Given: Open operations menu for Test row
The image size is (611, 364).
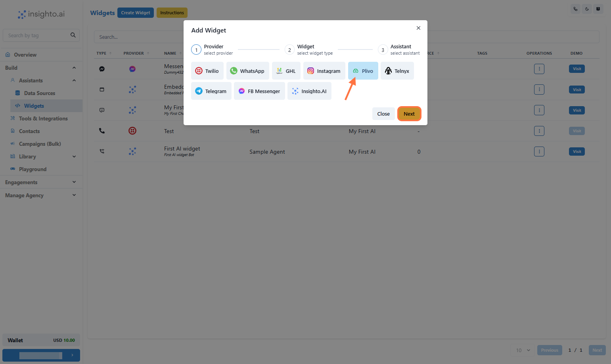Looking at the screenshot, I should click(x=539, y=131).
